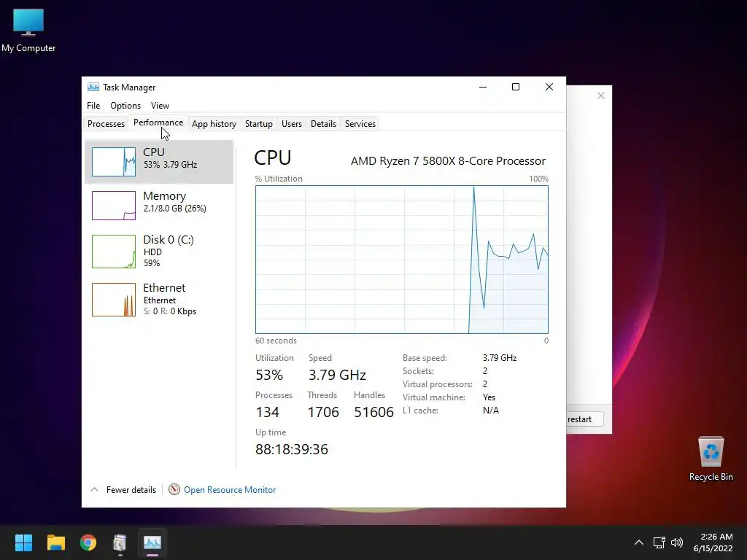Minimize the Task Manager window
The width and height of the screenshot is (747, 560).
(483, 87)
